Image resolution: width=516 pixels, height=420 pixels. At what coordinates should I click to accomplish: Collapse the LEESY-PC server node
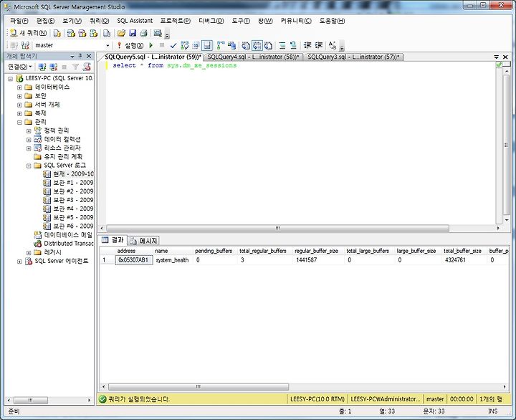point(11,79)
